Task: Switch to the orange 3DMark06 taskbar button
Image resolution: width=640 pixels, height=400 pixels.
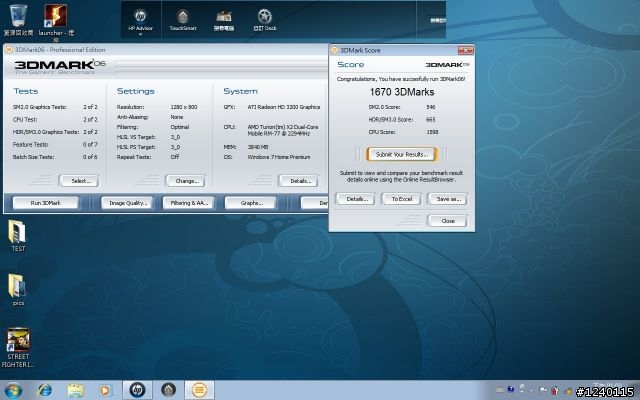Action: coord(199,390)
